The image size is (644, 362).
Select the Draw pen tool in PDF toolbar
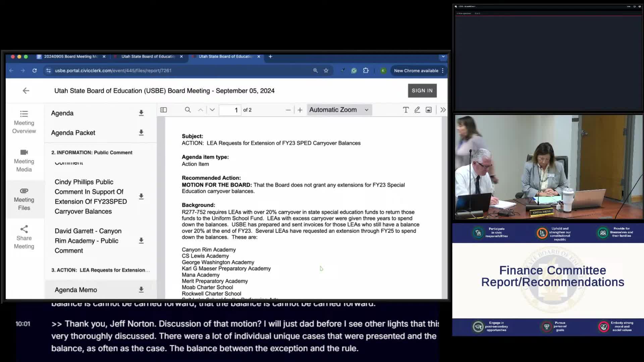(417, 110)
